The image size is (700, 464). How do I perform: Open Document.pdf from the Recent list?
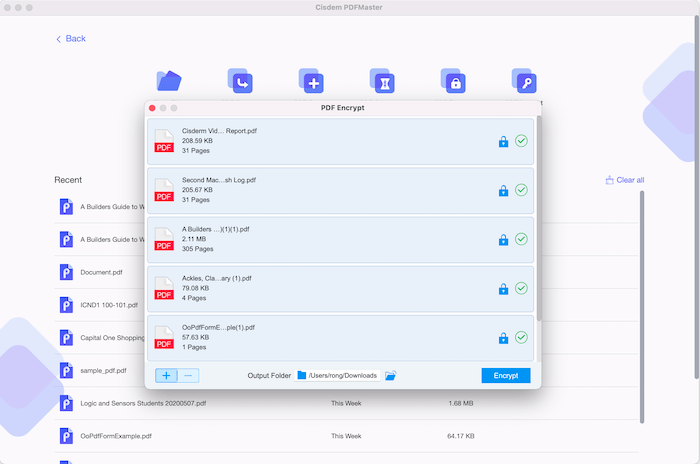pyautogui.click(x=101, y=272)
